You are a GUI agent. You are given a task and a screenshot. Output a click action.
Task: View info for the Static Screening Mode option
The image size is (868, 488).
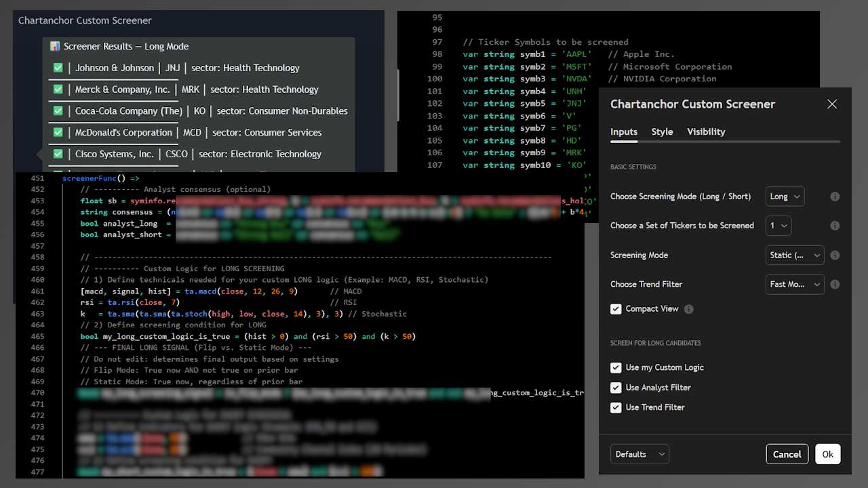835,255
